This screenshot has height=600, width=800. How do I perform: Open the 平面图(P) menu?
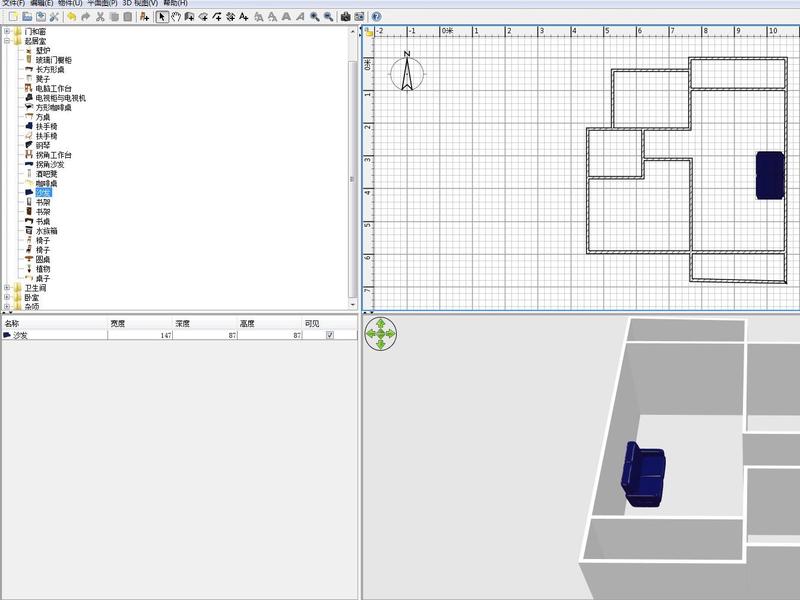click(102, 3)
